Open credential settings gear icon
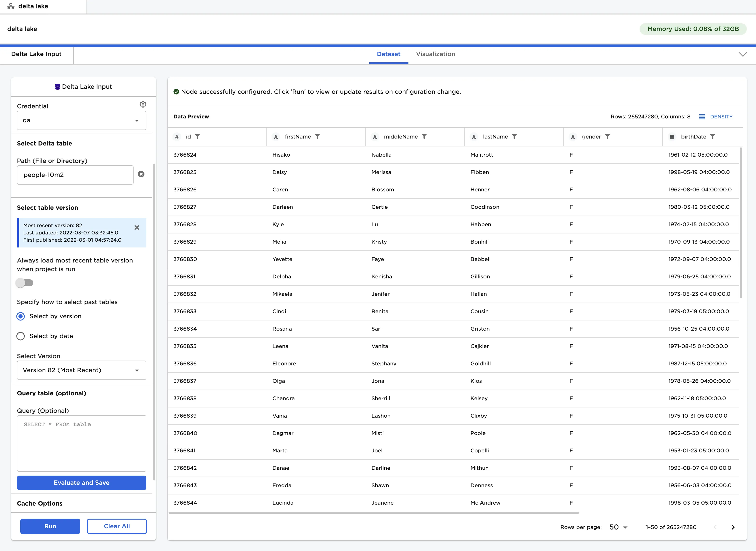This screenshot has height=551, width=756. pyautogui.click(x=143, y=104)
